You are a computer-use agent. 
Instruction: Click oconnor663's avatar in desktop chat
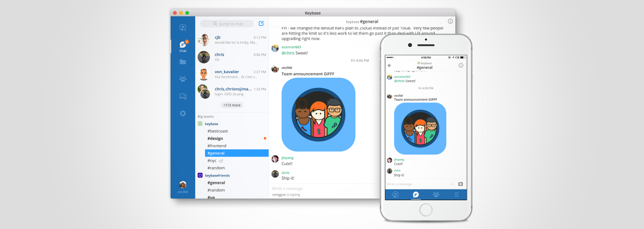[275, 48]
